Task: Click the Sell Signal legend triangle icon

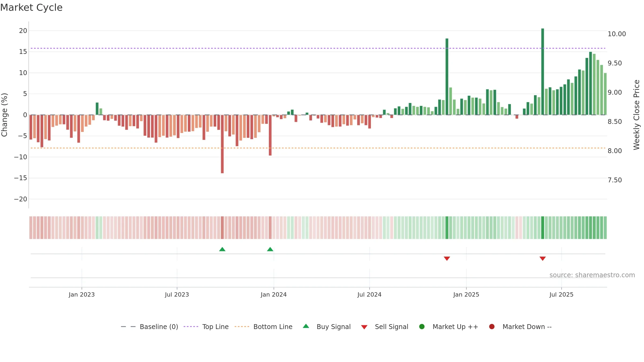Action: [364, 327]
